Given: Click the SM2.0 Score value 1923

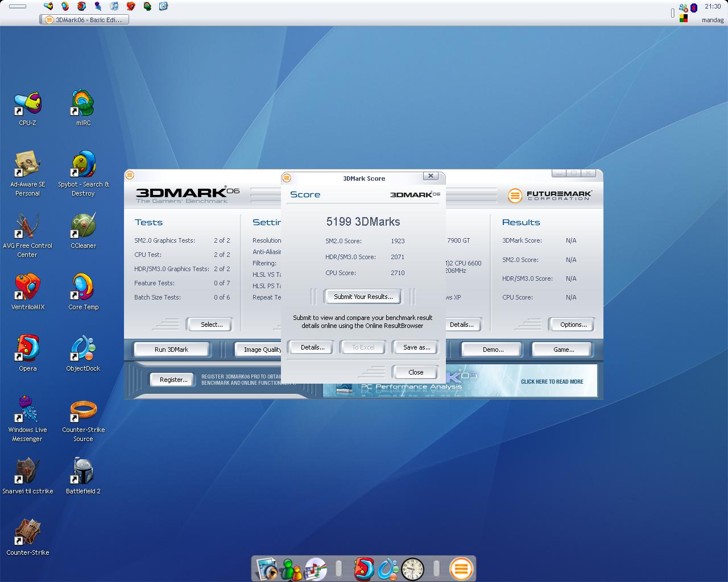Looking at the screenshot, I should tap(398, 241).
